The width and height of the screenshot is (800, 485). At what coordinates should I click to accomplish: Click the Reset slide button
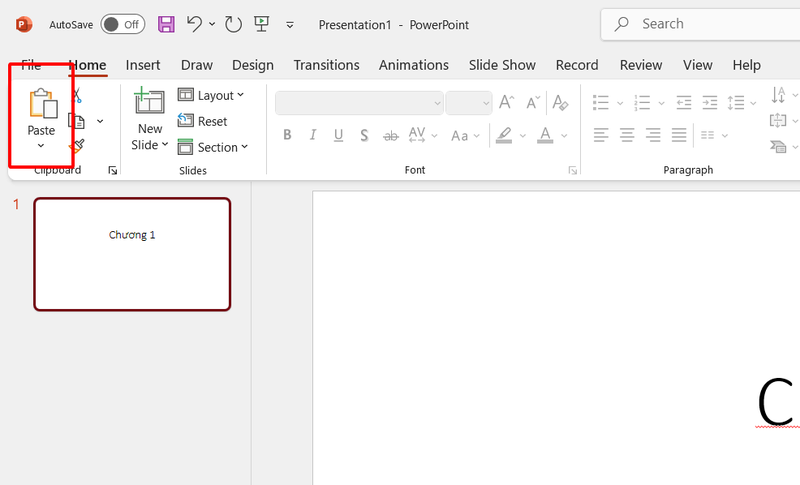[x=202, y=121]
